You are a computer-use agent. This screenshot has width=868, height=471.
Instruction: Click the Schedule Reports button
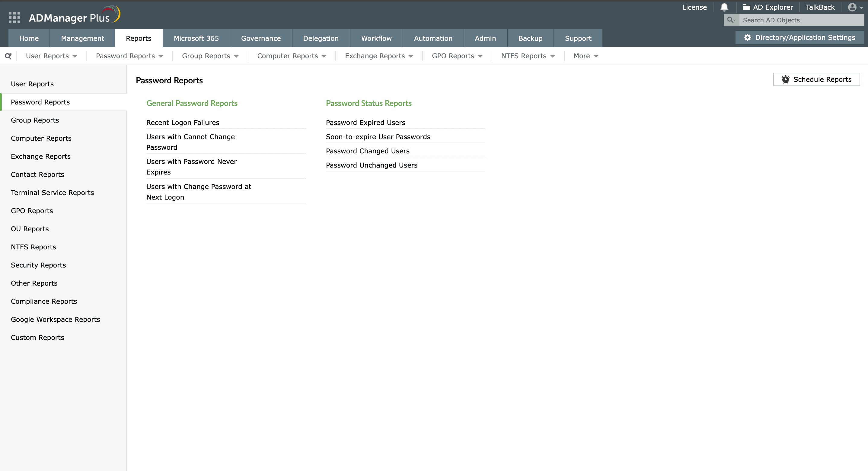click(816, 80)
